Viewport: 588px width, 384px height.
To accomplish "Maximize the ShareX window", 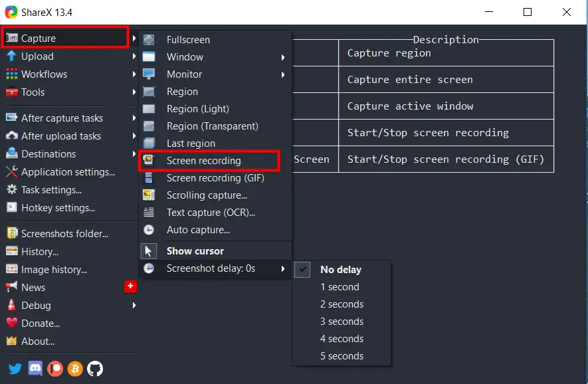I will click(x=528, y=12).
